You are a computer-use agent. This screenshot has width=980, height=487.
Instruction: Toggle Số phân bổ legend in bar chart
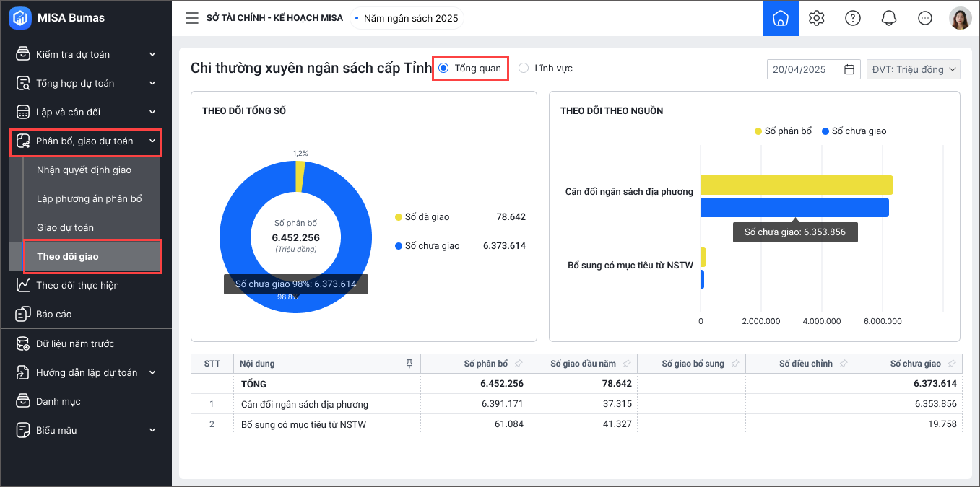pos(783,131)
